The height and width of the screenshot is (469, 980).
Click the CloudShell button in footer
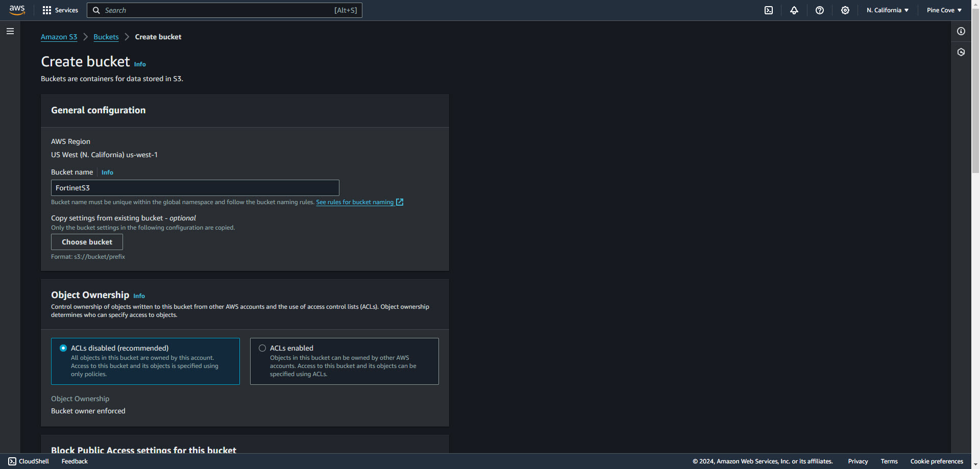coord(29,461)
